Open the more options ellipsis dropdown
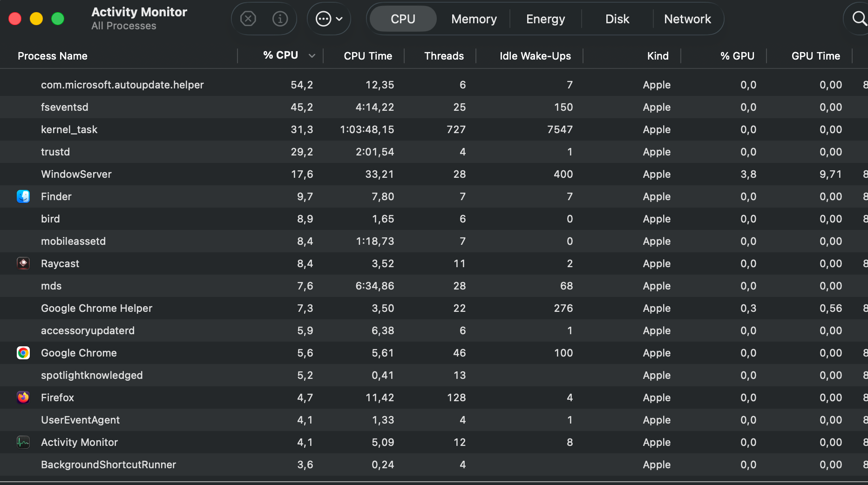 tap(329, 19)
